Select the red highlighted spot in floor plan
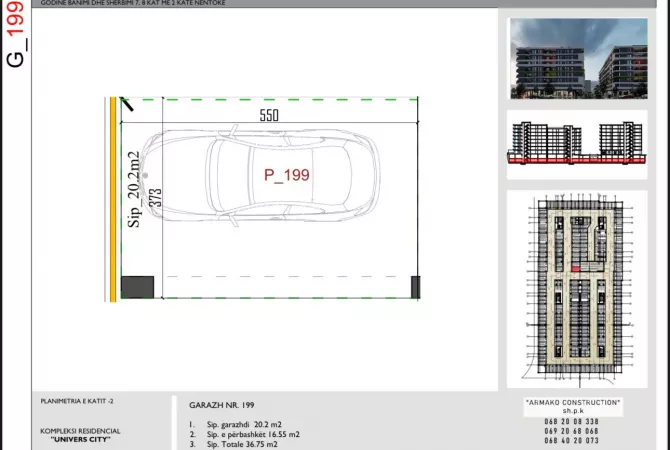The image size is (670, 450). point(576,269)
